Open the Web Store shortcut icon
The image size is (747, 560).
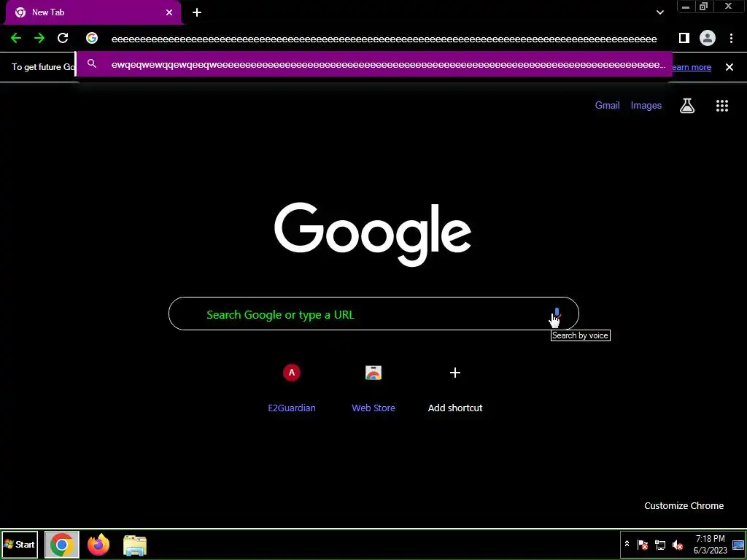[x=373, y=373]
